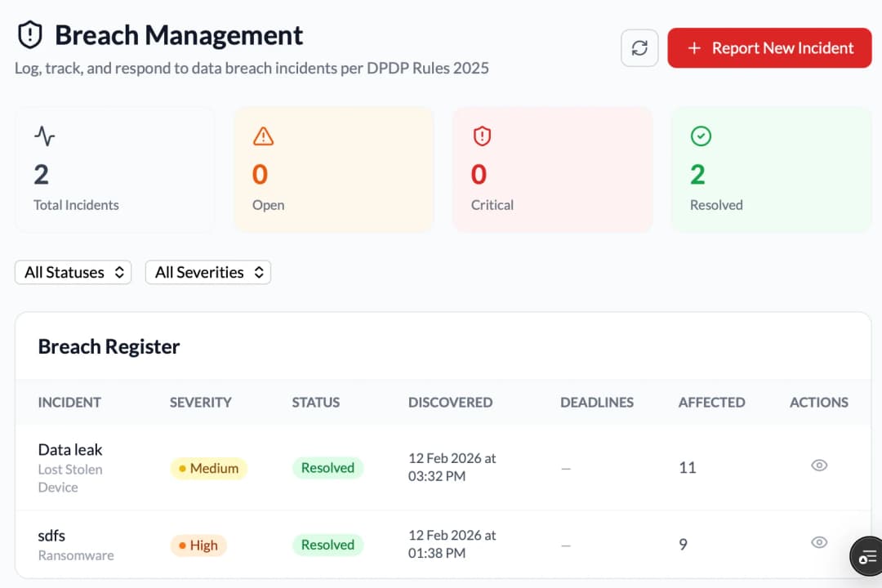882x588 pixels.
Task: Click the activity pulse icon on Total Incidents card
Action: (x=44, y=137)
